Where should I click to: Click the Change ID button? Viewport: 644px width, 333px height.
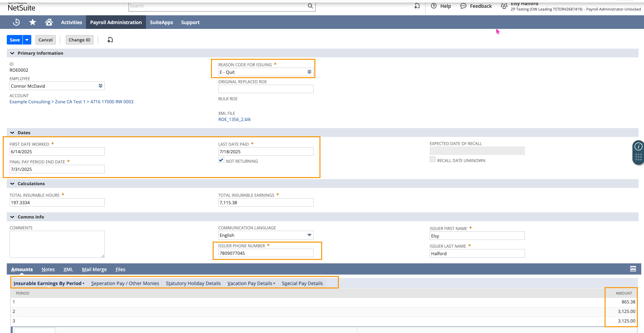click(79, 40)
